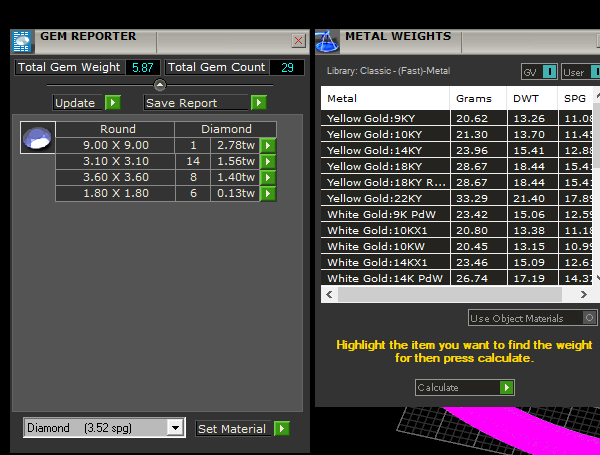The height and width of the screenshot is (455, 600).
Task: Click the green arrow for the 0.13tw row
Action: point(267,193)
